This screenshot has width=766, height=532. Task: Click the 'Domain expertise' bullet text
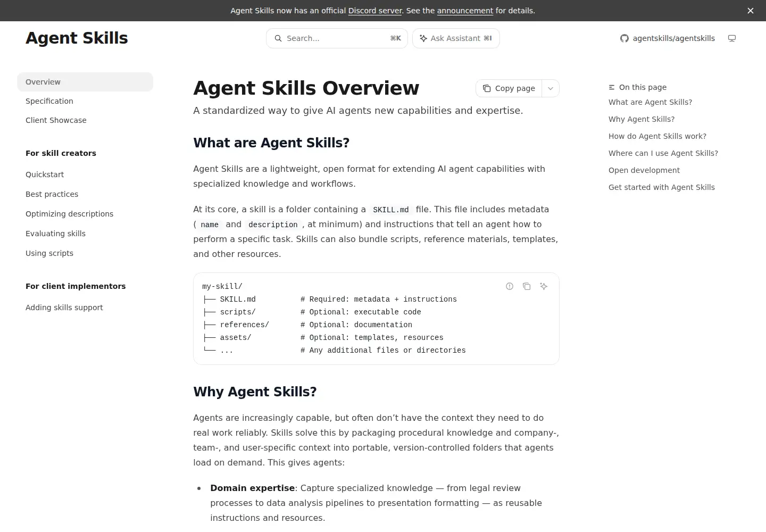coord(253,488)
